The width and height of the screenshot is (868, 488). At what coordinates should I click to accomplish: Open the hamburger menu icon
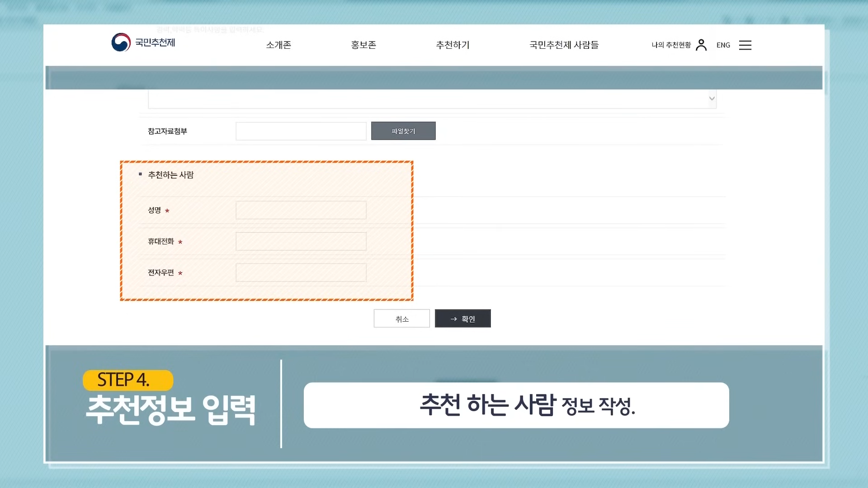click(x=745, y=45)
